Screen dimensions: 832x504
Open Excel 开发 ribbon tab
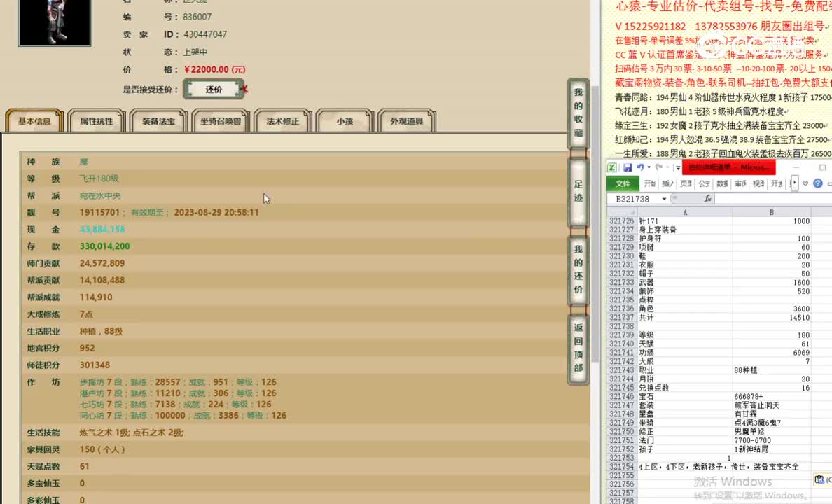point(777,183)
